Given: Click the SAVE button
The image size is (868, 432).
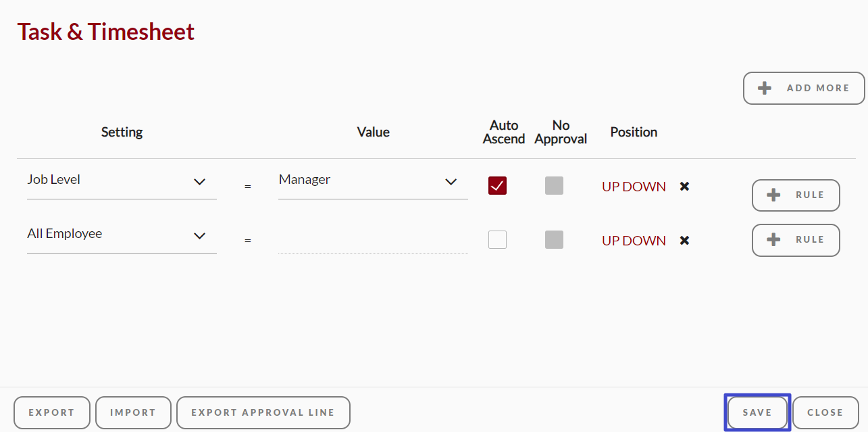Looking at the screenshot, I should 757,412.
